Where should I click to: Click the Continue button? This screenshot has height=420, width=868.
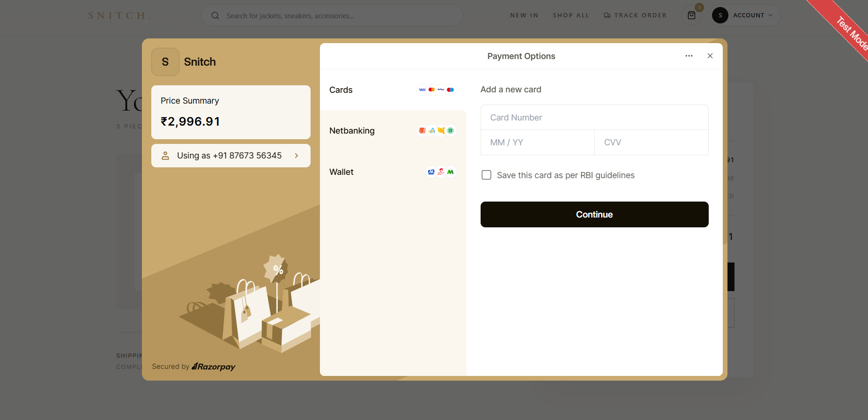pyautogui.click(x=594, y=214)
